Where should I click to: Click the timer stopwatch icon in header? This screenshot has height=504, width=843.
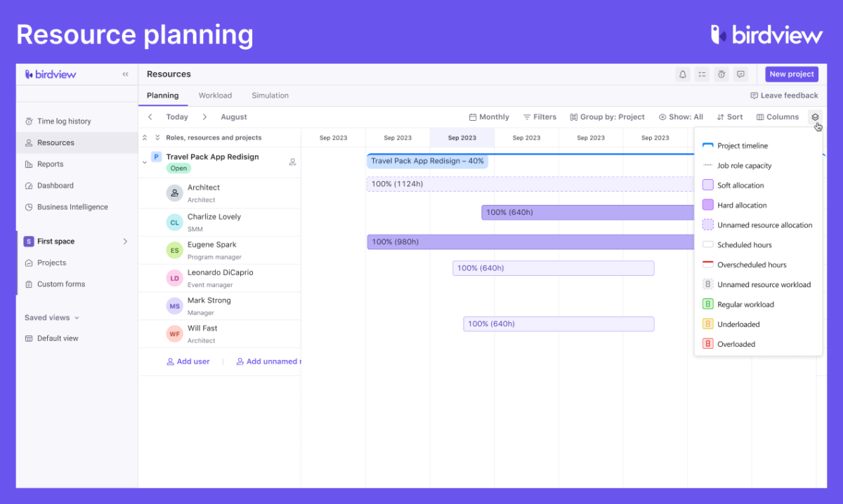721,74
